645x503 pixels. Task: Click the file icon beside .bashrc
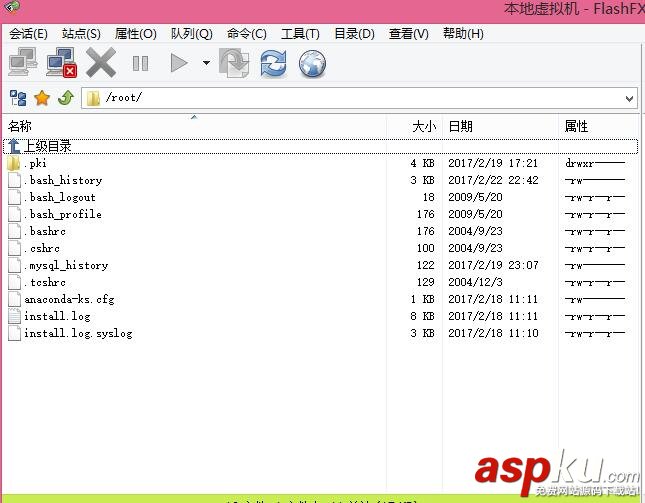[14, 231]
